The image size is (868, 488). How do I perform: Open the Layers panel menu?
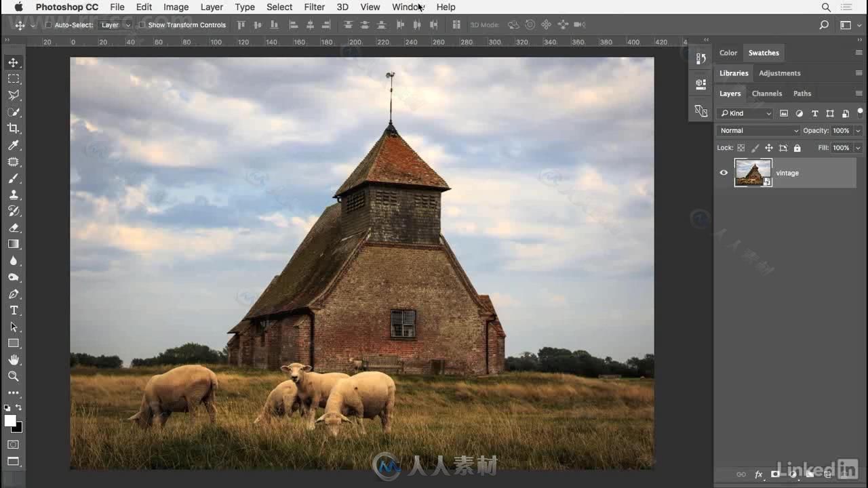tap(859, 94)
